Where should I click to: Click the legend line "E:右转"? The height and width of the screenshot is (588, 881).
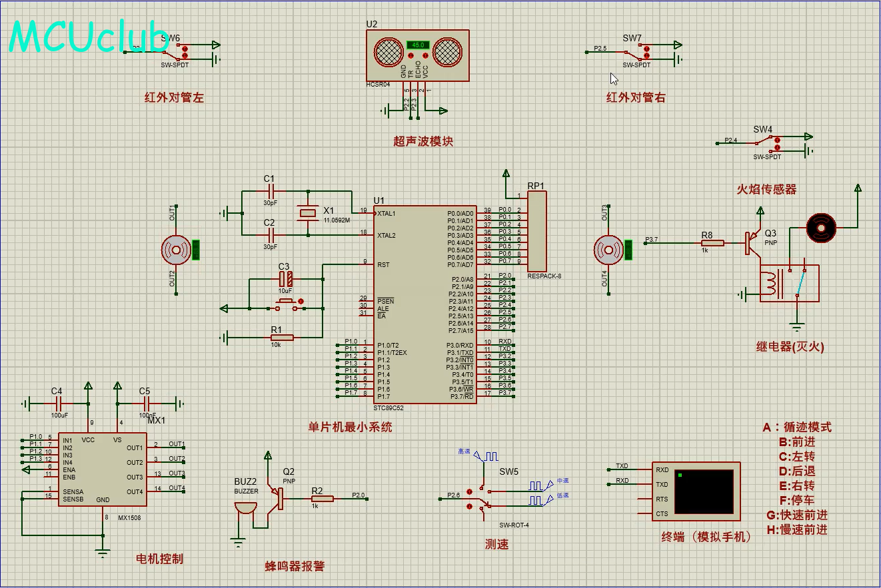click(x=797, y=485)
